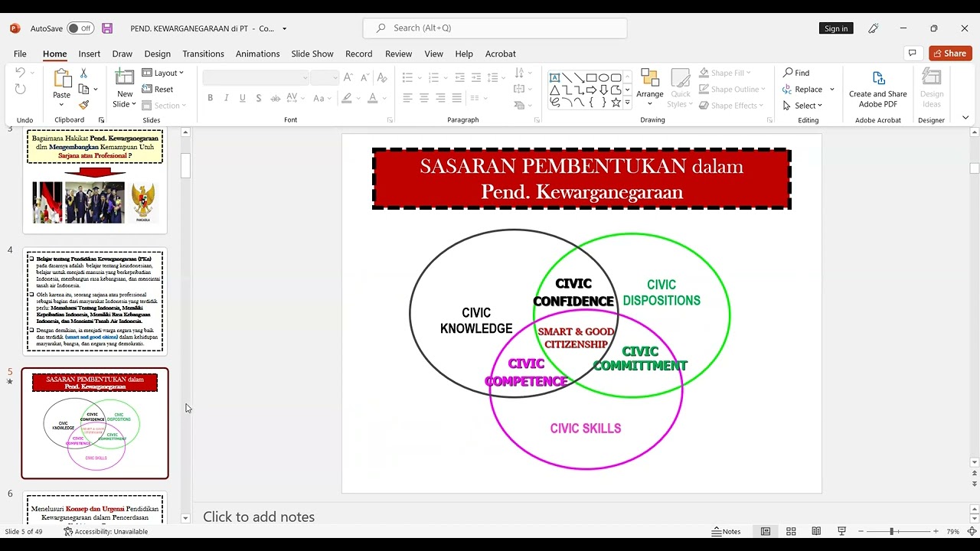Click Increase Font Size icon
980x551 pixels.
(348, 77)
